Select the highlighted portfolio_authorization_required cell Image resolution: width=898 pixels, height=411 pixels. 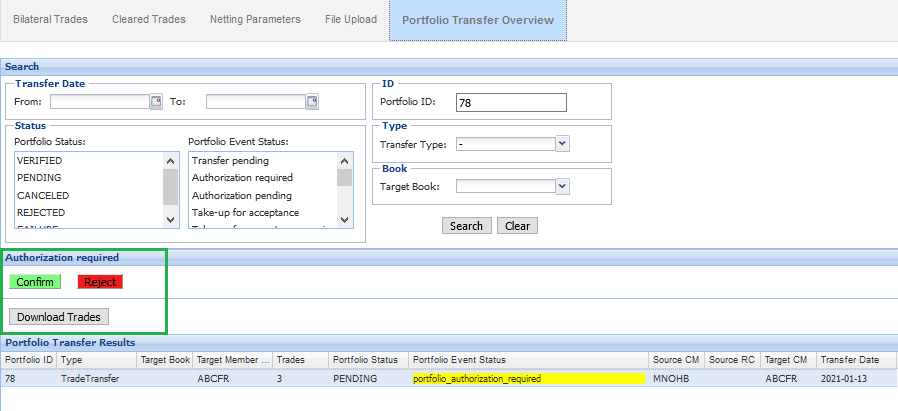coord(528,379)
